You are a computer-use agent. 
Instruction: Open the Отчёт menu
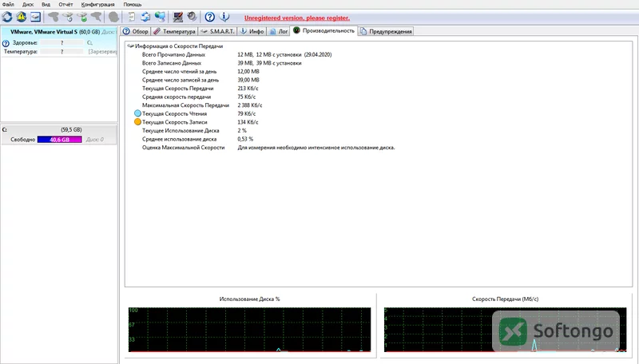pyautogui.click(x=65, y=5)
